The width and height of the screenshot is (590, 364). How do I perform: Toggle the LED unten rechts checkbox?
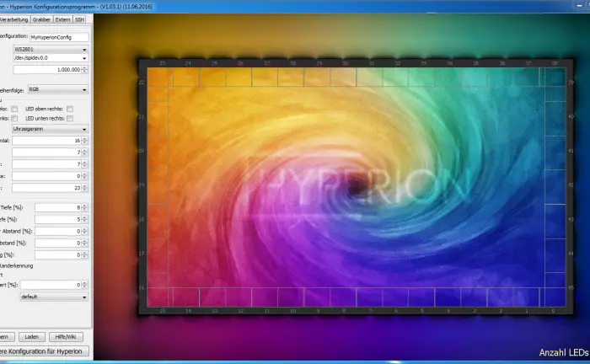click(70, 119)
